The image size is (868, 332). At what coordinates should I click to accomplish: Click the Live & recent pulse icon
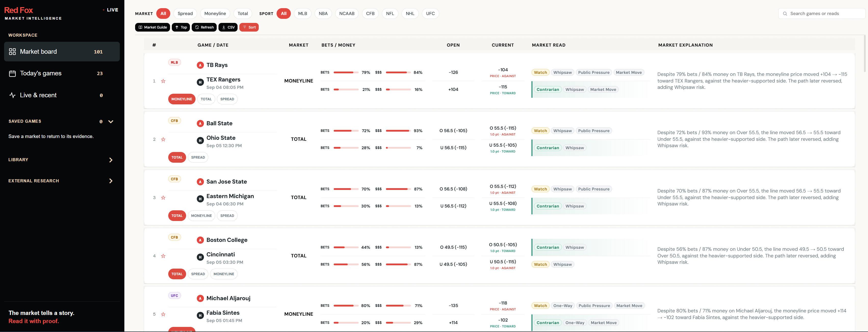(12, 95)
